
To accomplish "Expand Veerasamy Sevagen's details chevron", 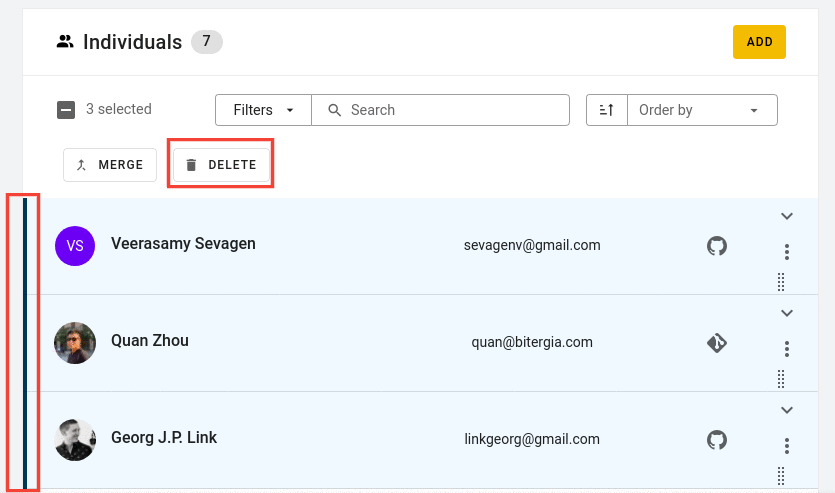I will click(787, 216).
